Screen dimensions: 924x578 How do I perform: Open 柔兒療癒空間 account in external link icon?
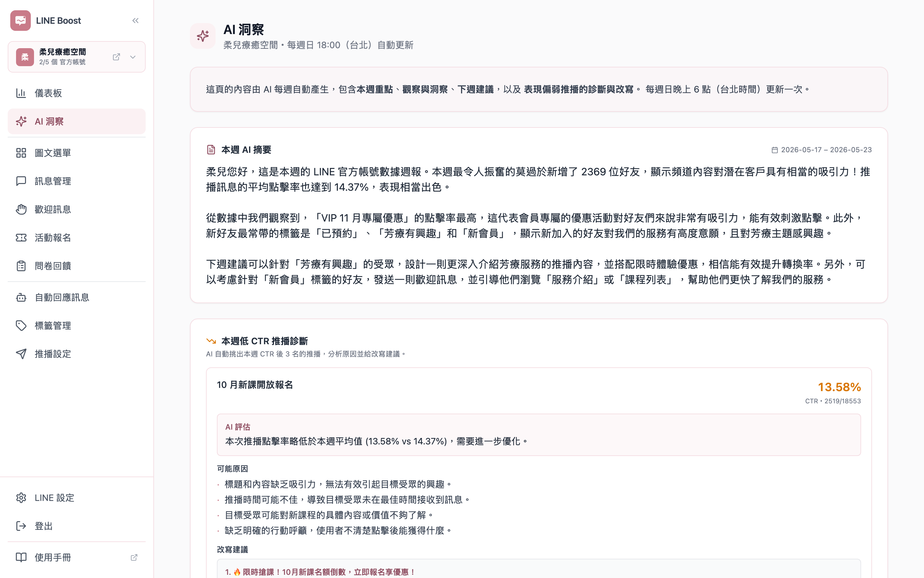coord(116,57)
